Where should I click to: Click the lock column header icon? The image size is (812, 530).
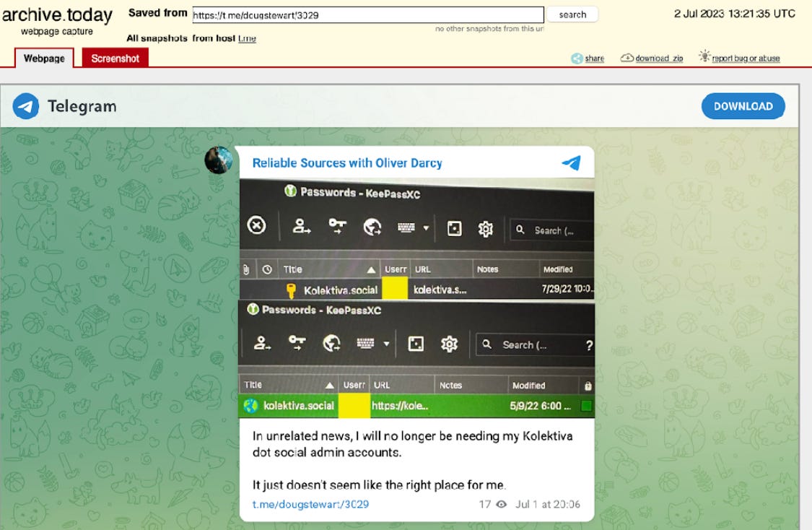pos(588,386)
